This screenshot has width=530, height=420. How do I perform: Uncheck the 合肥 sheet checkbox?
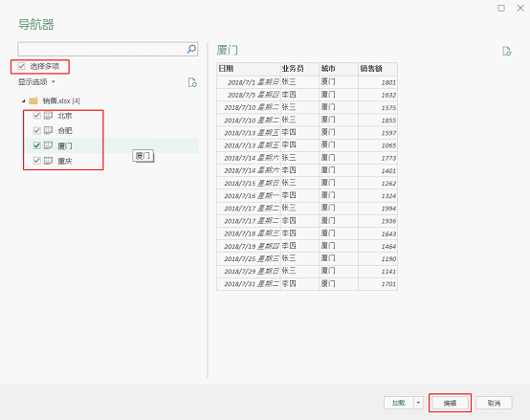tap(37, 130)
